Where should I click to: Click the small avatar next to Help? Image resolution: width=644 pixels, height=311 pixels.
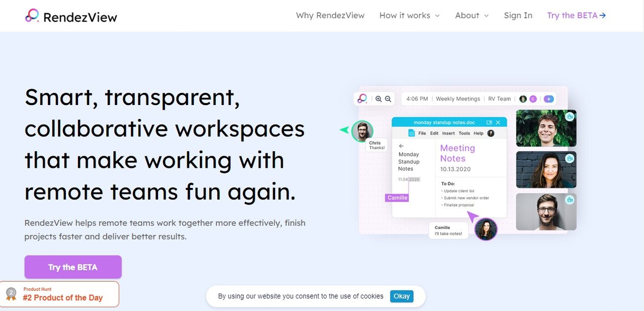coord(491,133)
